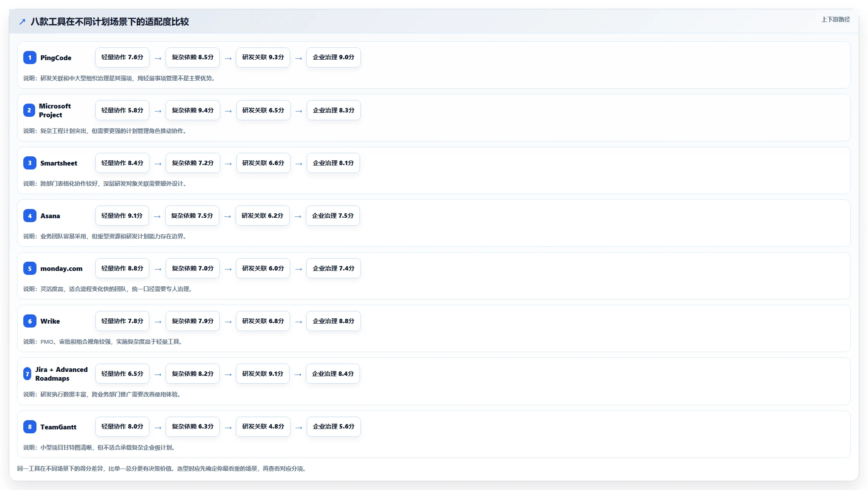Click the Jira + Advanced Roadmaps name
This screenshot has width=868, height=490.
(x=62, y=374)
